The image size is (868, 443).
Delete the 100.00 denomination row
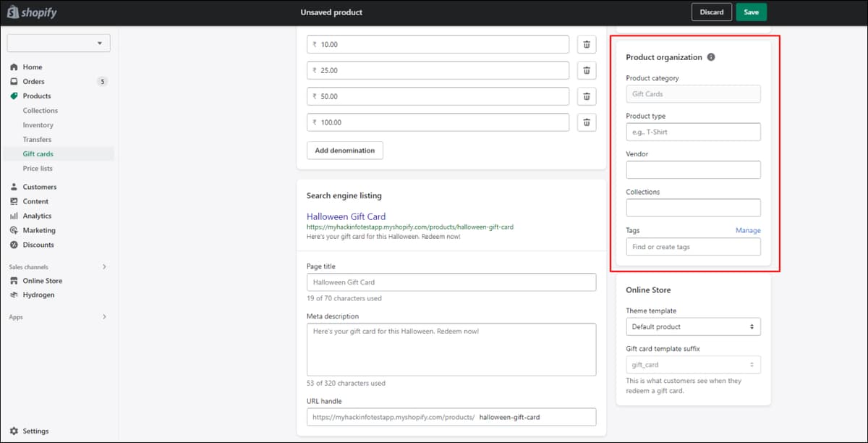click(x=586, y=122)
